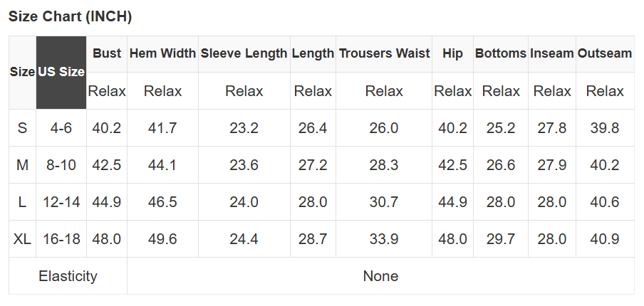Select the Outseam column header
The width and height of the screenshot is (644, 306).
(604, 53)
